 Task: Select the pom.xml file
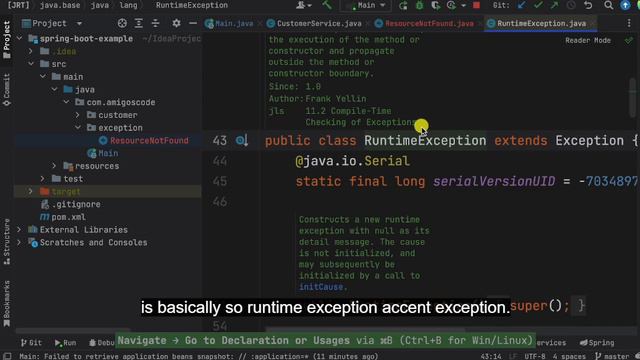63,217
